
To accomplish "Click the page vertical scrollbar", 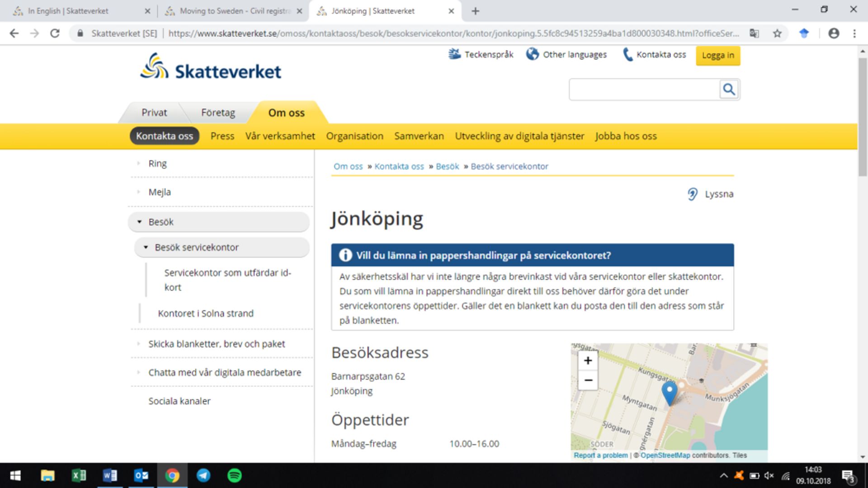I will click(x=863, y=117).
